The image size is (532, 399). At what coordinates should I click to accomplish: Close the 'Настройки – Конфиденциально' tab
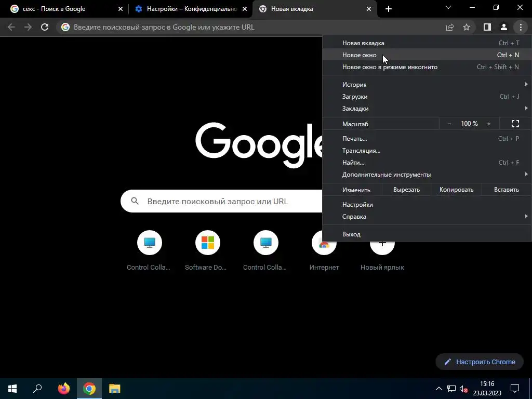pyautogui.click(x=245, y=9)
